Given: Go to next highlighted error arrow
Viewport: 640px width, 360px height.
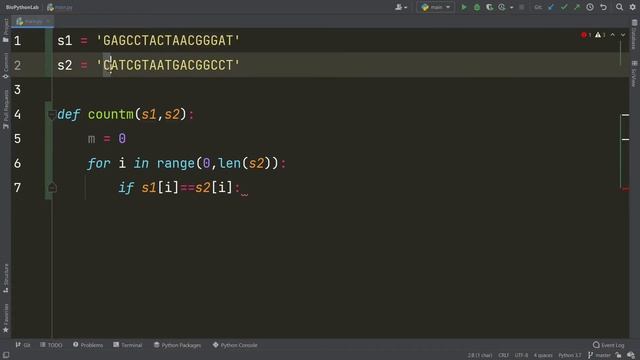Looking at the screenshot, I should (623, 35).
